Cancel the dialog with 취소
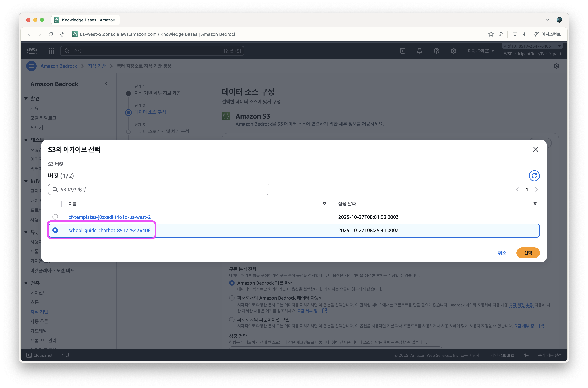The width and height of the screenshot is (588, 388). click(x=502, y=253)
